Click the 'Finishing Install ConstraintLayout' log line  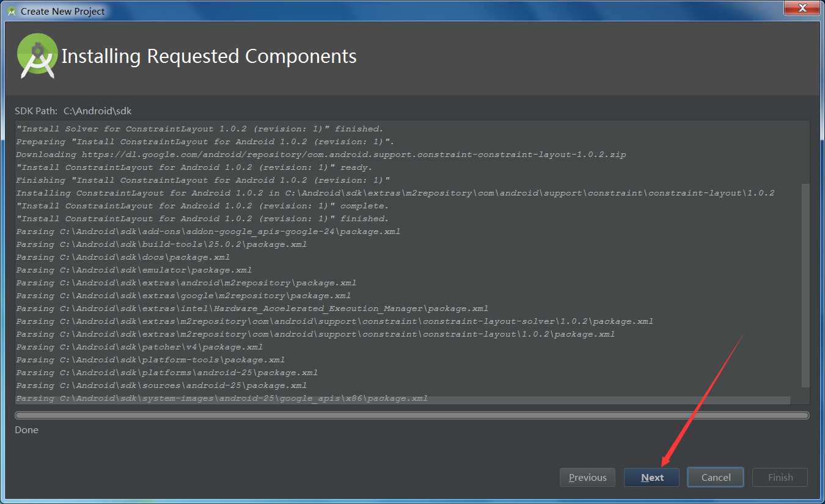point(203,180)
